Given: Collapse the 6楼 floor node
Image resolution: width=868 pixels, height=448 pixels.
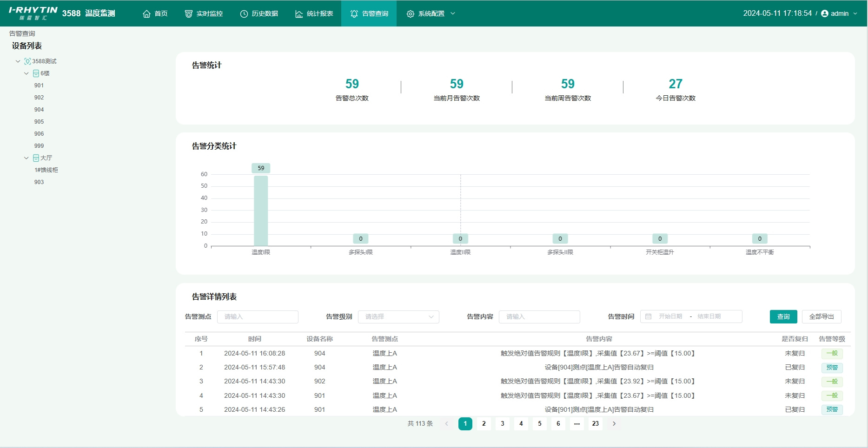Looking at the screenshot, I should (27, 73).
